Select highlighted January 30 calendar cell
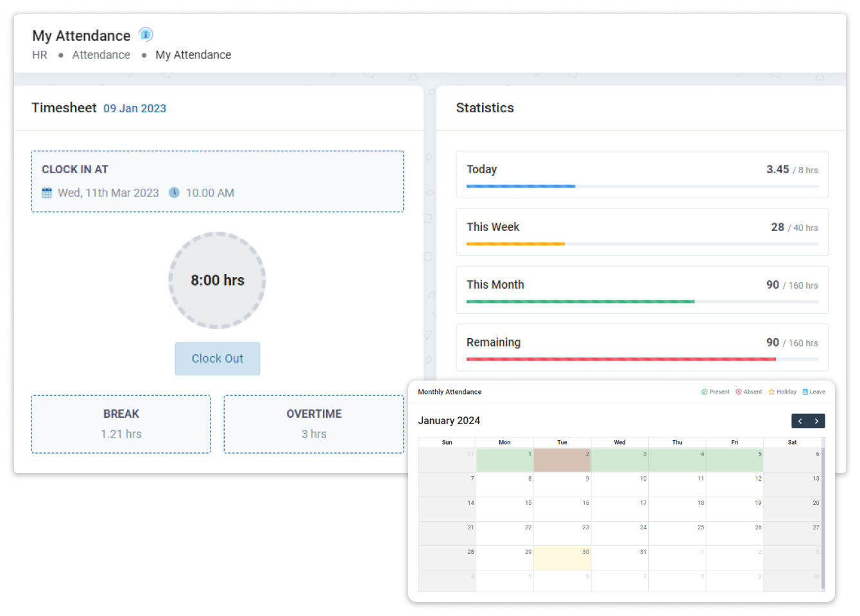This screenshot has width=860, height=616. pyautogui.click(x=562, y=558)
